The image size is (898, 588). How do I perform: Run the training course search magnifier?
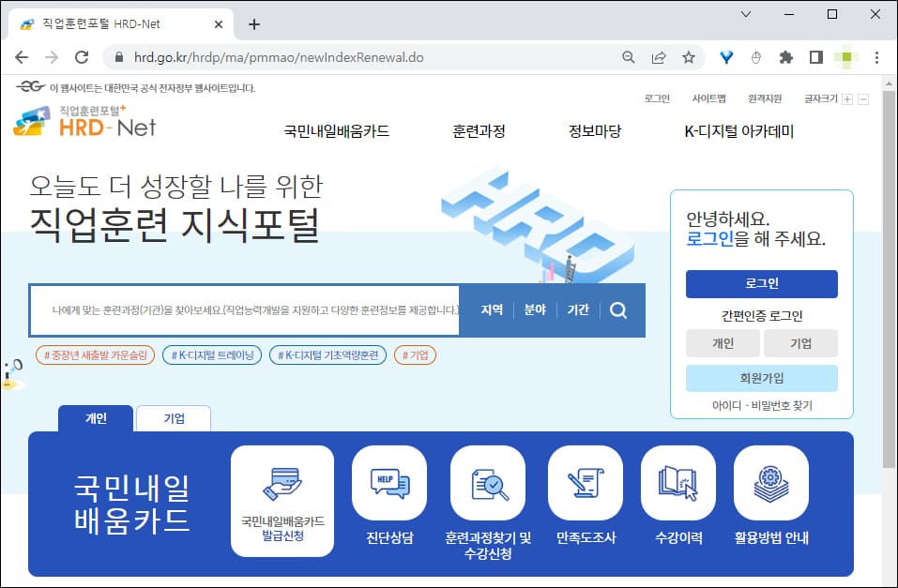click(x=619, y=310)
